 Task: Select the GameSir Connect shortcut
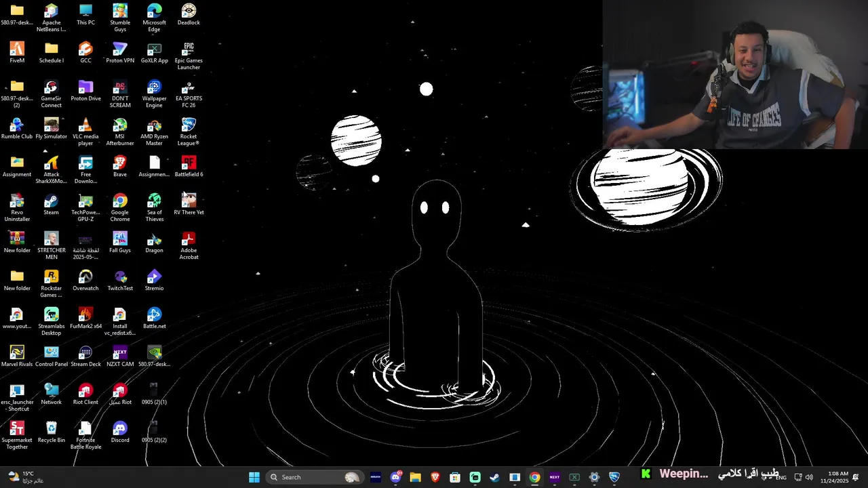click(x=51, y=94)
